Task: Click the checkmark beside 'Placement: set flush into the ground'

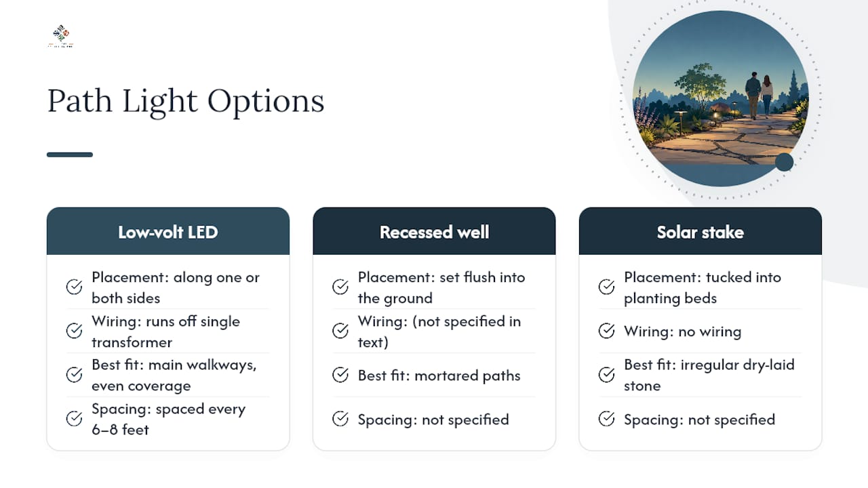Action: [340, 287]
